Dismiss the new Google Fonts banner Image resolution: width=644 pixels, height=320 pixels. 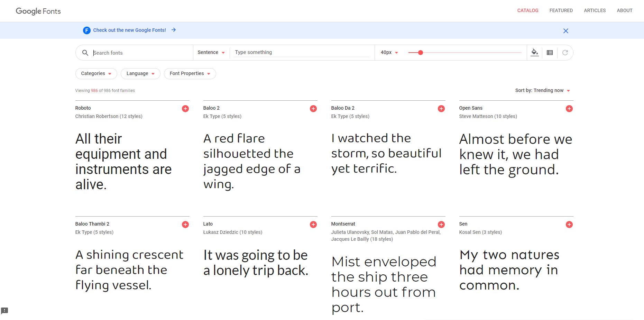tap(566, 31)
